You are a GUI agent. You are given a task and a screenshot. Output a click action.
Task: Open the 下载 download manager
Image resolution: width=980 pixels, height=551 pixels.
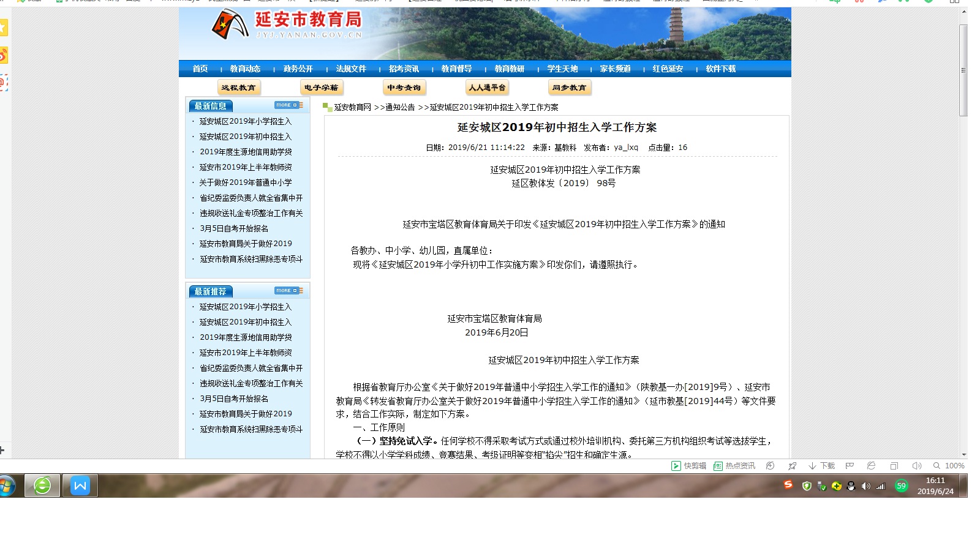coord(821,466)
